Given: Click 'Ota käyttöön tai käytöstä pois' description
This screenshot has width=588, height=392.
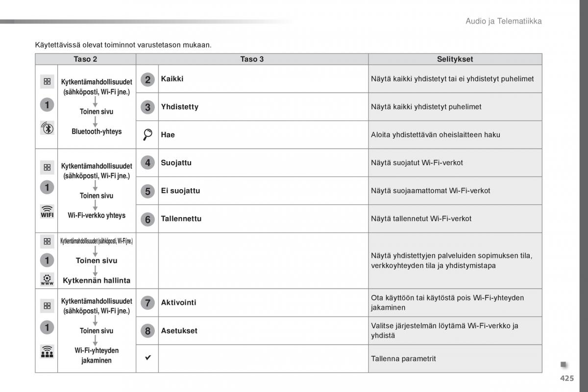Looking at the screenshot, I should pyautogui.click(x=447, y=303).
